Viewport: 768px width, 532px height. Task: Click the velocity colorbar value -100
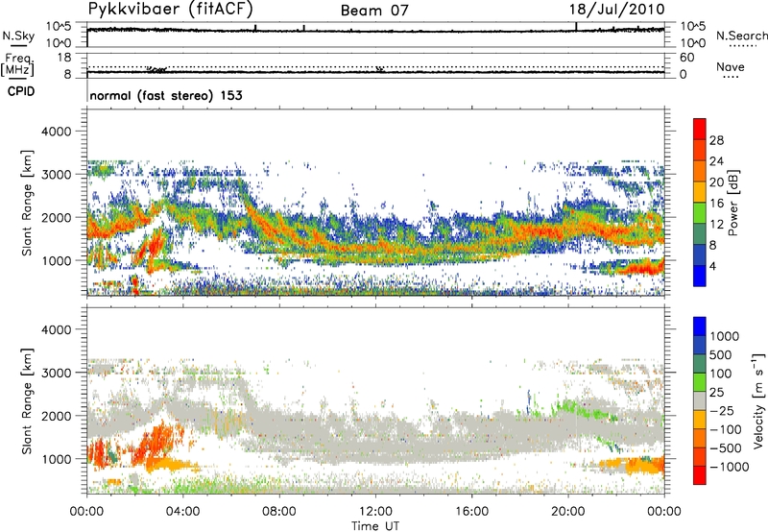[726, 429]
